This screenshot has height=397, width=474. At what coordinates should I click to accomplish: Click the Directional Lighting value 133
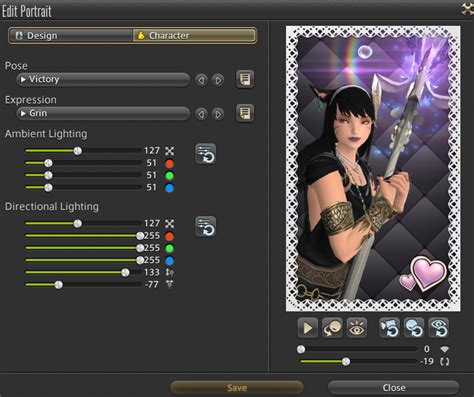152,272
